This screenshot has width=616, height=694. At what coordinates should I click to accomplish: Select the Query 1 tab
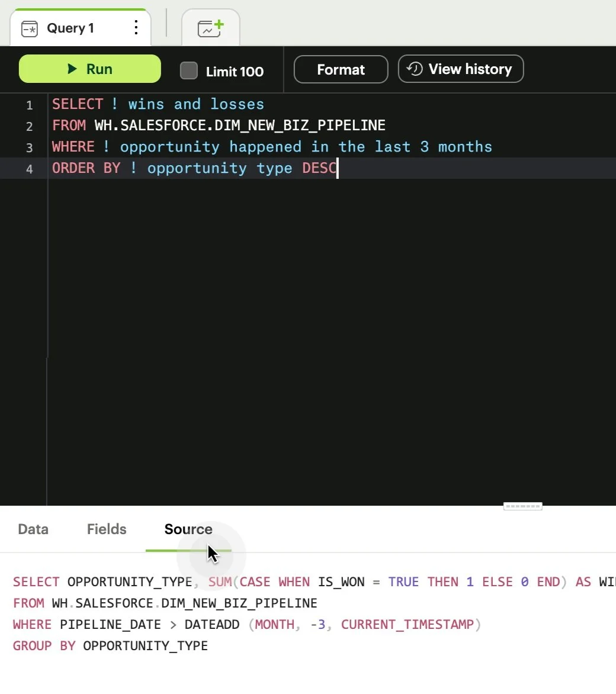[81, 28]
